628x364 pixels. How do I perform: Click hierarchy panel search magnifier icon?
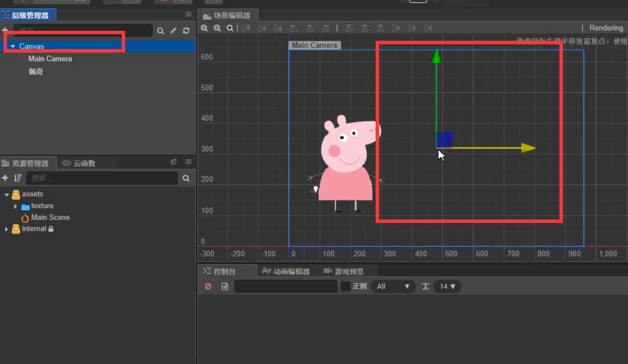tap(160, 31)
